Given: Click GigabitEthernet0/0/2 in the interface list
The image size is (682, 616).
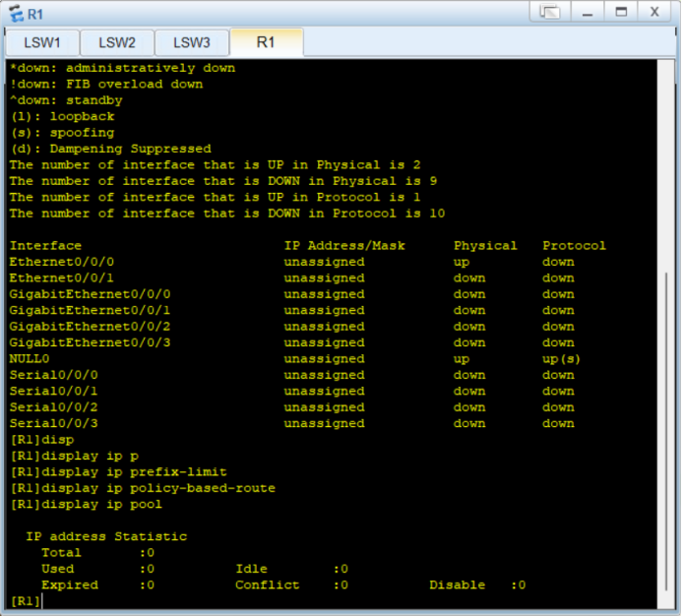Looking at the screenshot, I should pyautogui.click(x=90, y=327).
